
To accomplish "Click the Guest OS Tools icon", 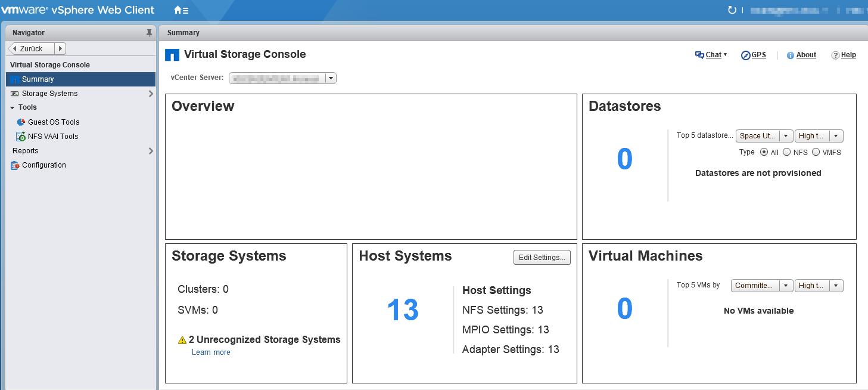I will coord(21,122).
